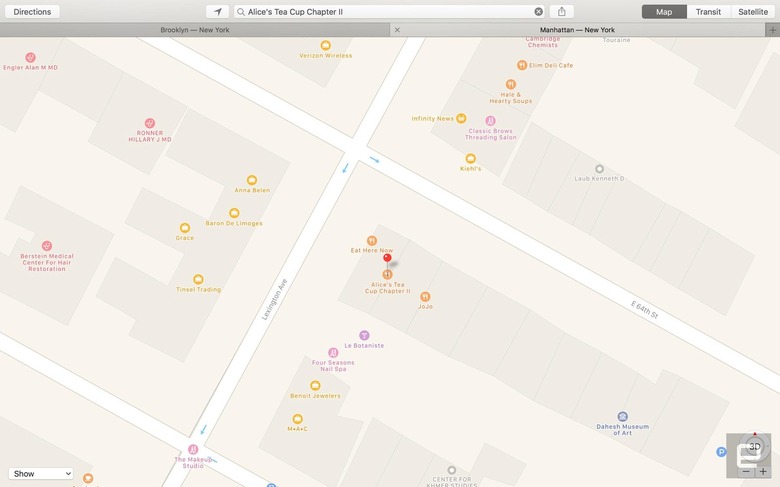Select the Le Botaniste bar icon
This screenshot has height=487, width=780.
[x=364, y=335]
